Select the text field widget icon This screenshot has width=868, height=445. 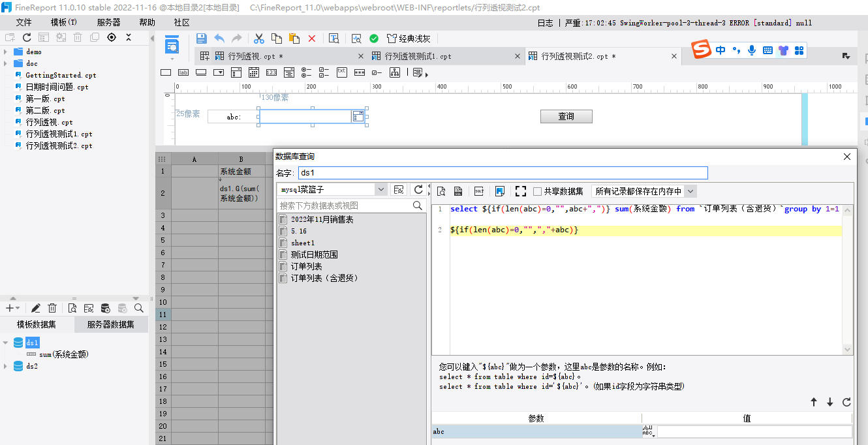coord(166,72)
